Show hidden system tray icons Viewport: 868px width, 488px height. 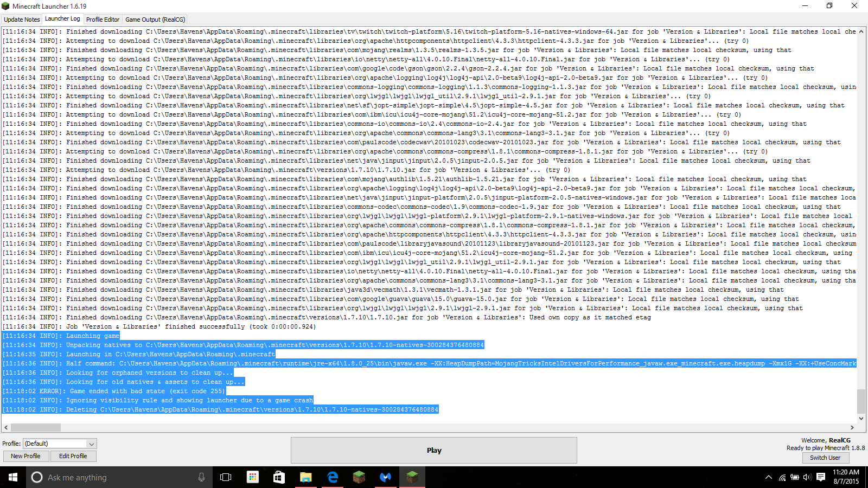[x=768, y=477]
